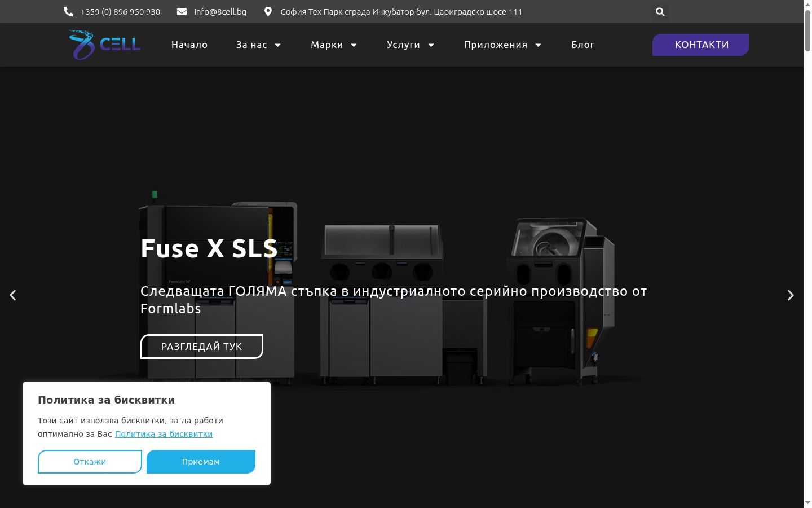Screen dimensions: 812x508
Task: Click the Политика за бисквитки popup heading
Action: point(106,400)
